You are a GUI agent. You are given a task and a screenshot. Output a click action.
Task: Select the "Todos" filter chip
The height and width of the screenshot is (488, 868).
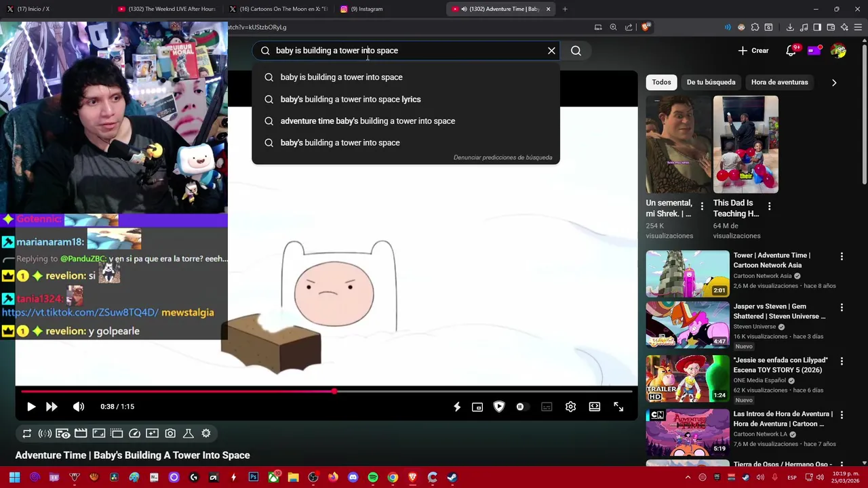pos(661,82)
